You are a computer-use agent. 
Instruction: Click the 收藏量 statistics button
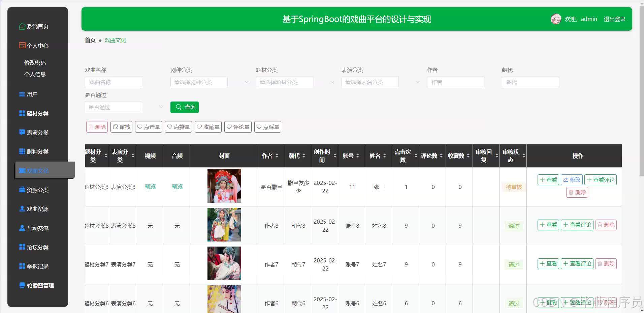coord(208,127)
